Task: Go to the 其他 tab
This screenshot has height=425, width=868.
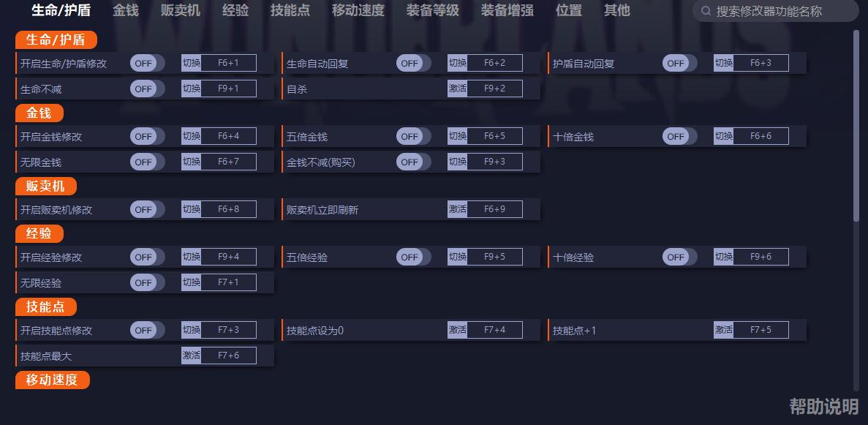Action: [x=617, y=10]
